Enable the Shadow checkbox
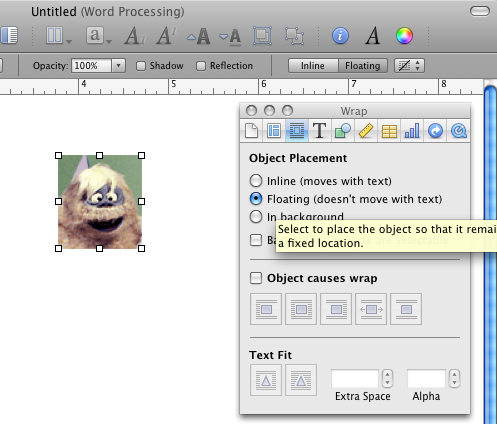The width and height of the screenshot is (497, 424). [141, 66]
